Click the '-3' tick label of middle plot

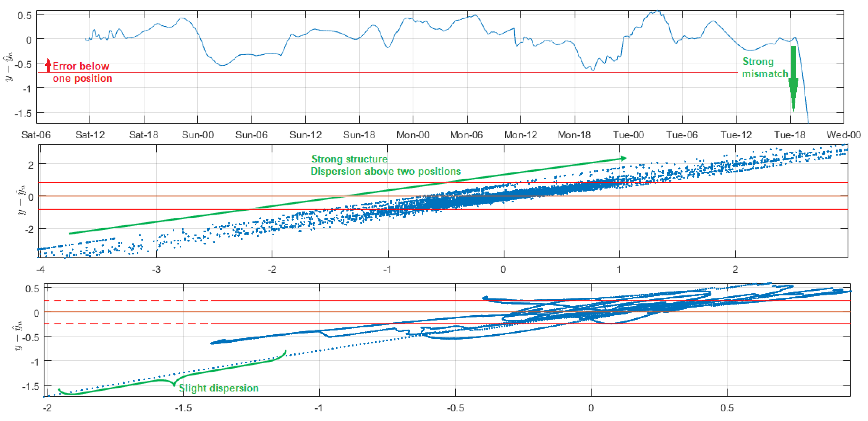point(156,270)
